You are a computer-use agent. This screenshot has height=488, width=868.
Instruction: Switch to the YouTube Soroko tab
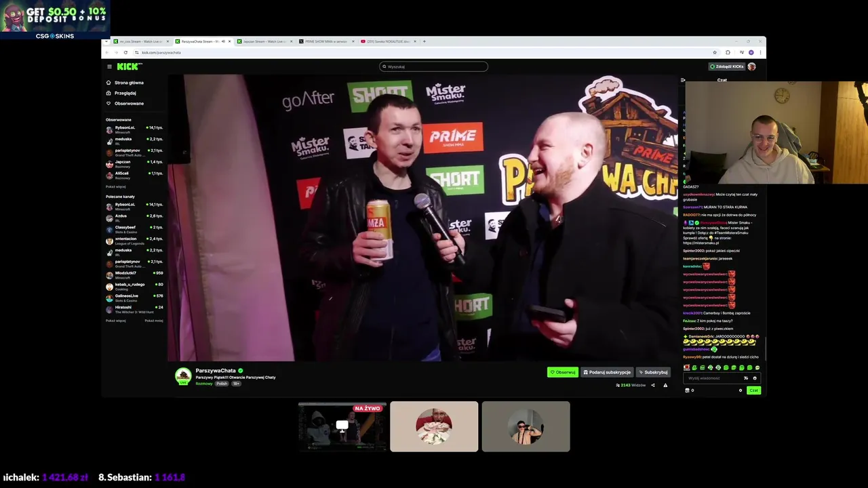(389, 41)
